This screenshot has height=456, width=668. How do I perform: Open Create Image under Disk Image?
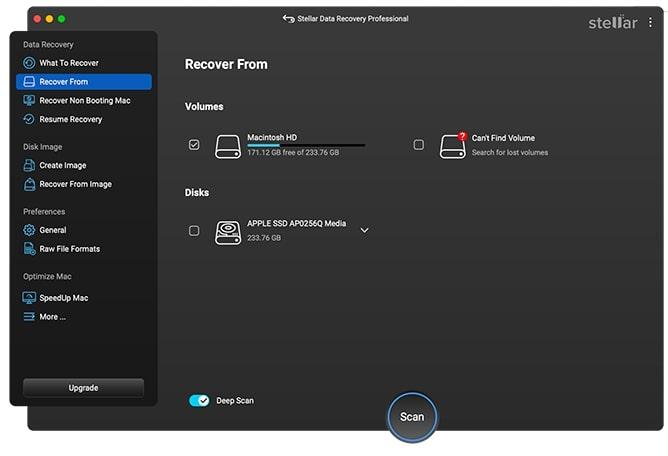84,165
